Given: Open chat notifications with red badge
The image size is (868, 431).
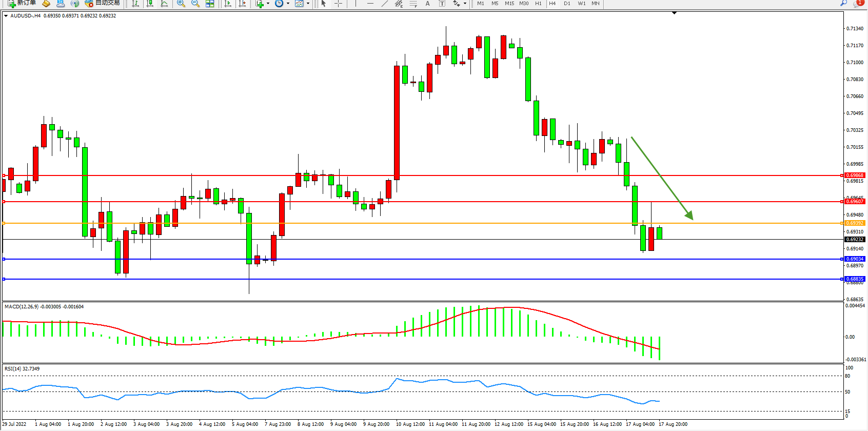Looking at the screenshot, I should click(x=858, y=3).
